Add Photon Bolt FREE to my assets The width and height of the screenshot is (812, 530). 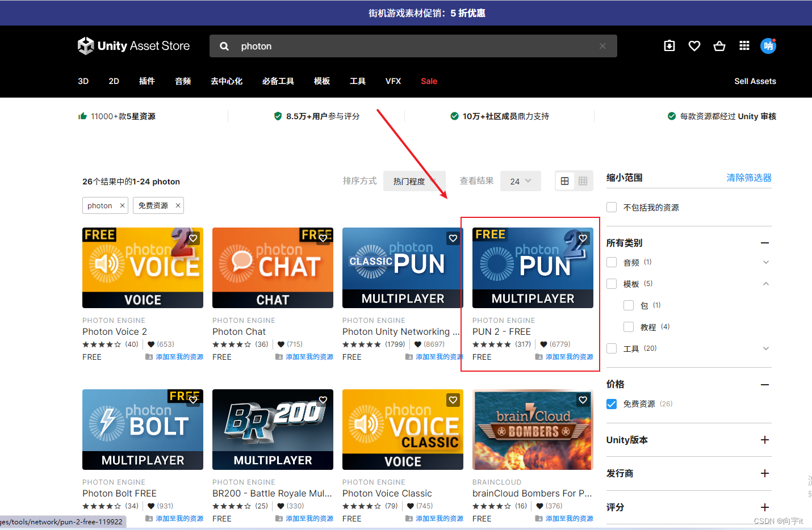[174, 519]
